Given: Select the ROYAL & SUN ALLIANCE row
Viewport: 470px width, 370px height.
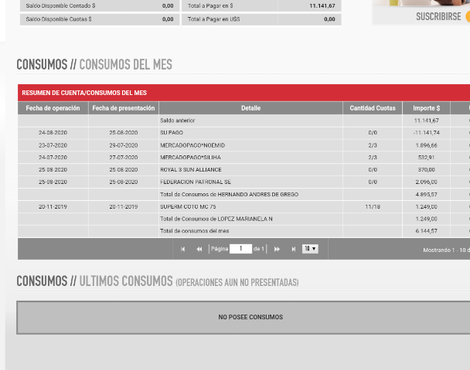Looking at the screenshot, I should tap(244, 170).
